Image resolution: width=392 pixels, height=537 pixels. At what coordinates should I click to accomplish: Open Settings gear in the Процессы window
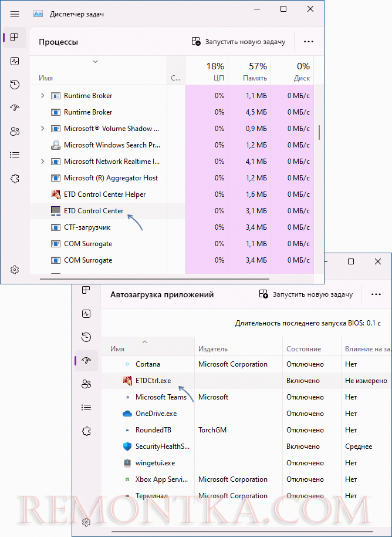(15, 270)
